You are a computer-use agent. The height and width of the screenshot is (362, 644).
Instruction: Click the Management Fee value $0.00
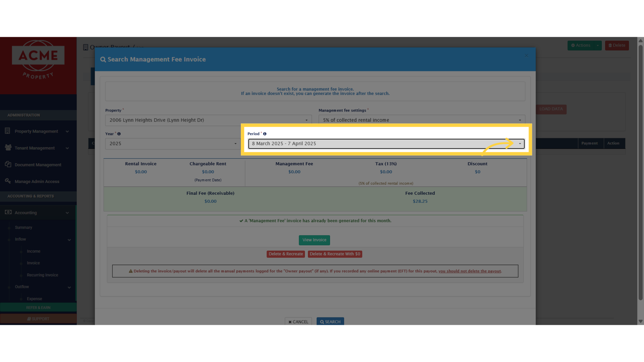point(294,172)
